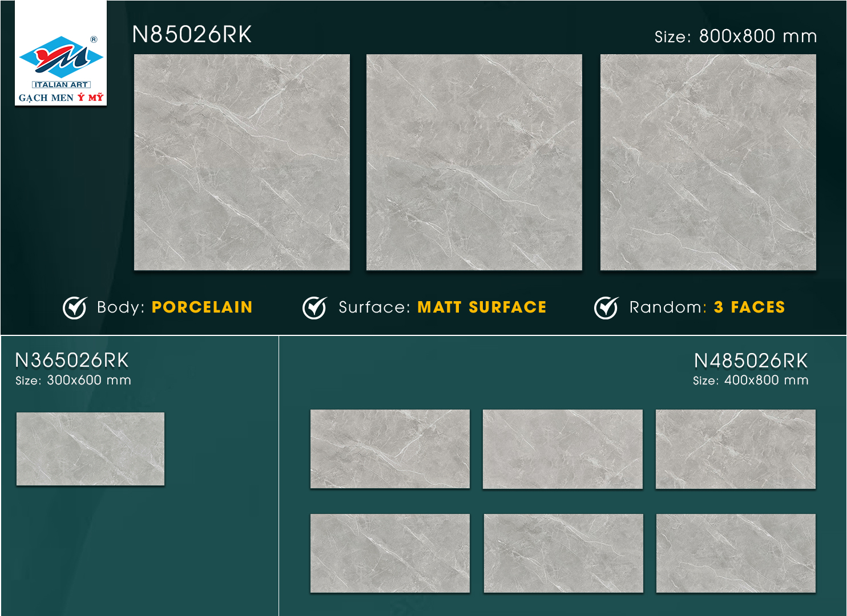Screen dimensions: 847x616
Task: Open the bottom-right 400x800 tile image
Action: coord(736,553)
